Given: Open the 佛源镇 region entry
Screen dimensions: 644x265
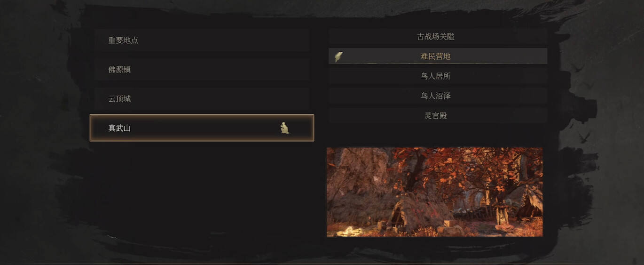Looking at the screenshot, I should click(x=202, y=69).
